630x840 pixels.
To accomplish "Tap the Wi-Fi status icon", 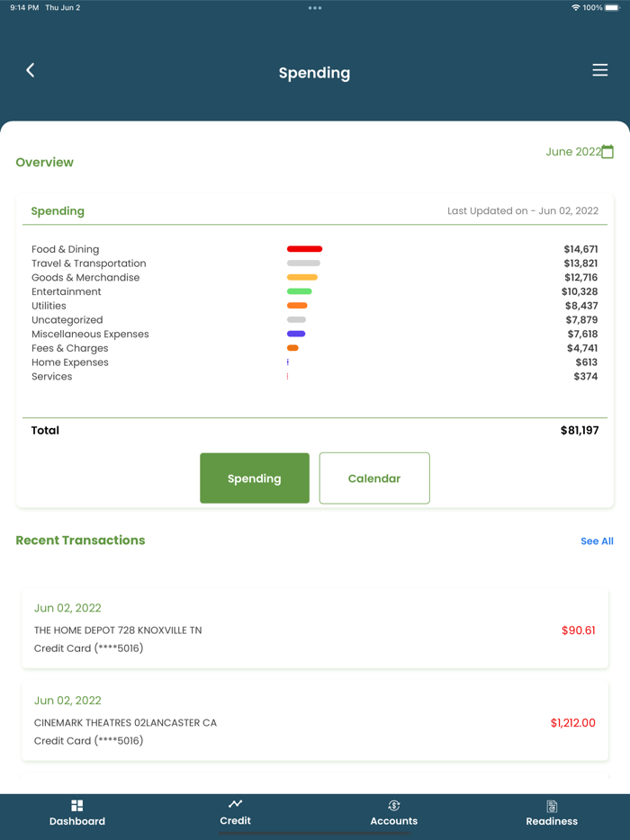I will [x=576, y=7].
